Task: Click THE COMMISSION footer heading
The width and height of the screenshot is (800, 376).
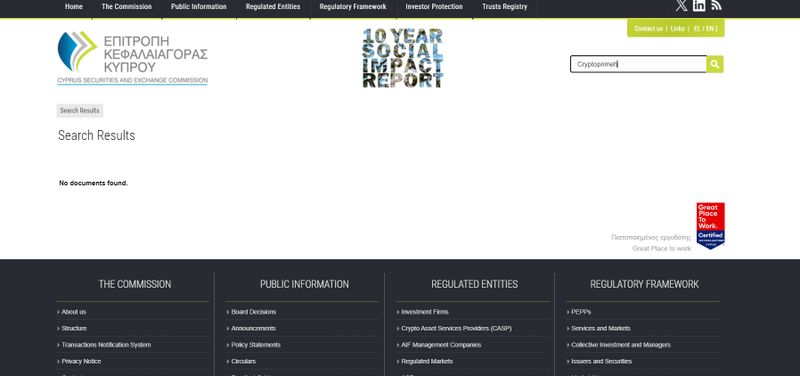Action: 135,284
